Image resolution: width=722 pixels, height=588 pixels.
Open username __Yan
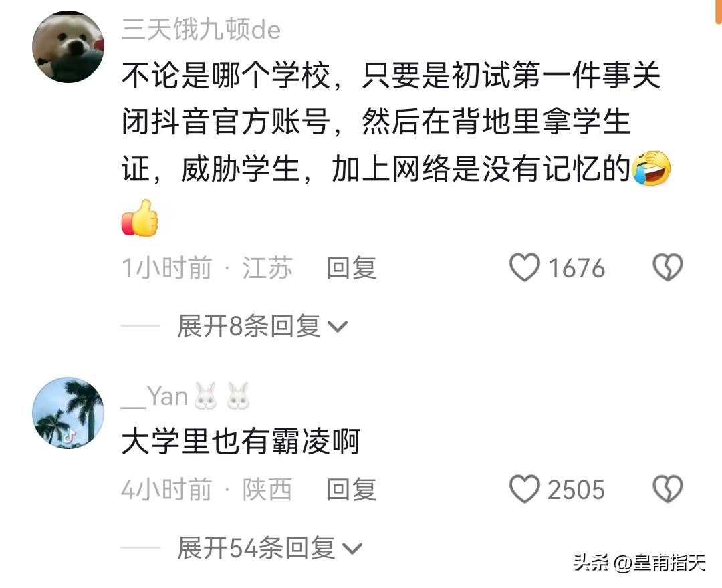pyautogui.click(x=154, y=396)
